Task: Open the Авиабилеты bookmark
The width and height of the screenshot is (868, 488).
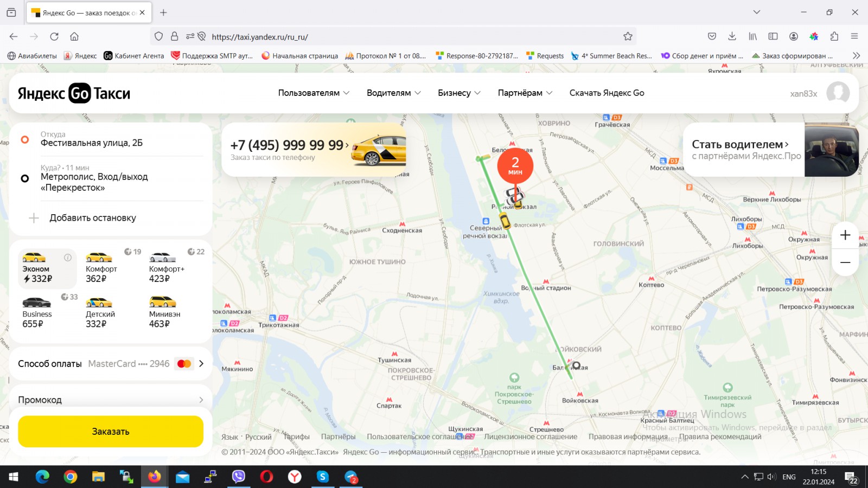Action: pos(32,56)
